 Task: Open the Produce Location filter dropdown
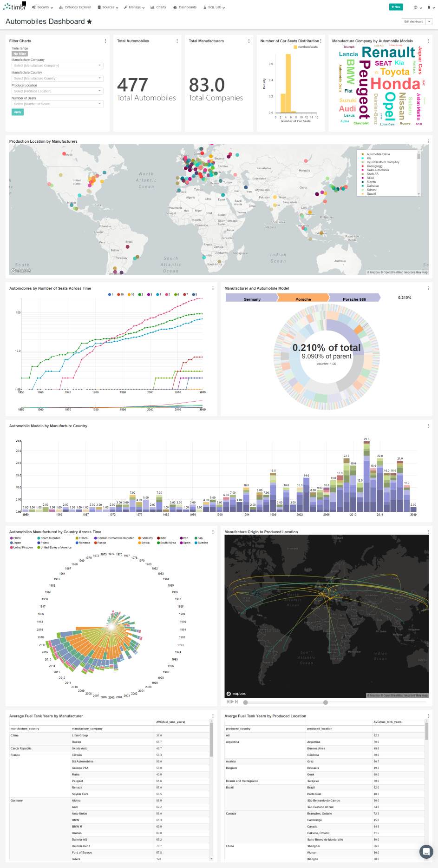[x=57, y=91]
